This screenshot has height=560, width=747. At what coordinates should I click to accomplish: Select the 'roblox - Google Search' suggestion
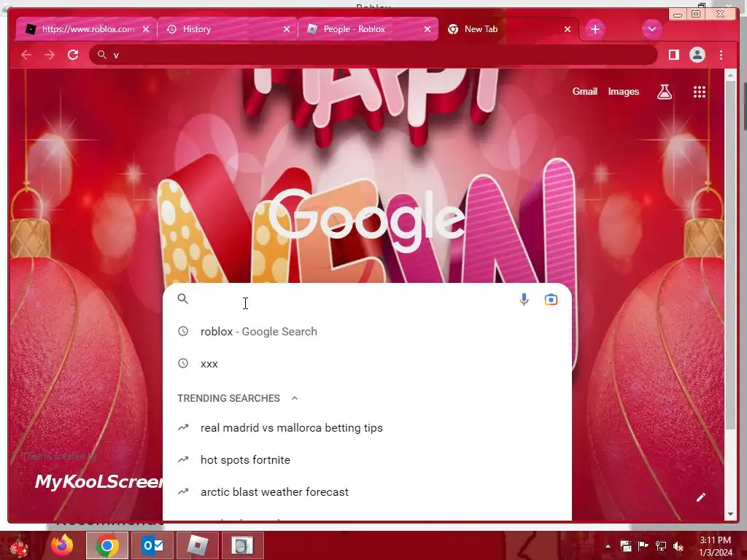tap(367, 332)
